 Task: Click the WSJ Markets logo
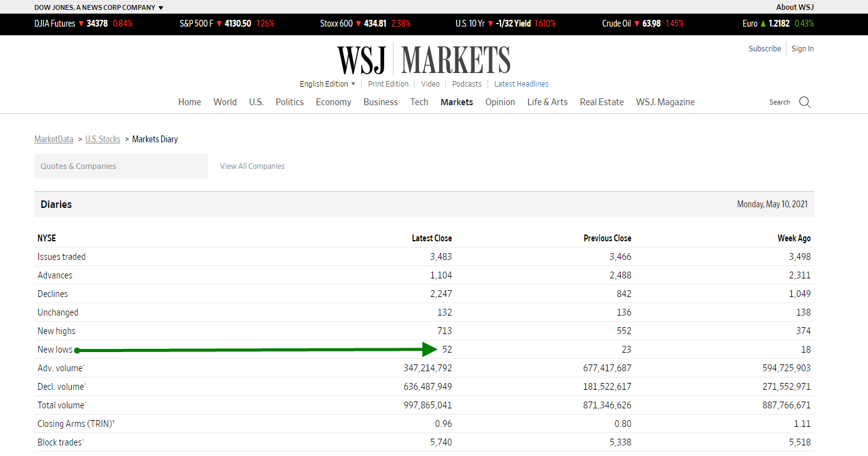click(424, 60)
